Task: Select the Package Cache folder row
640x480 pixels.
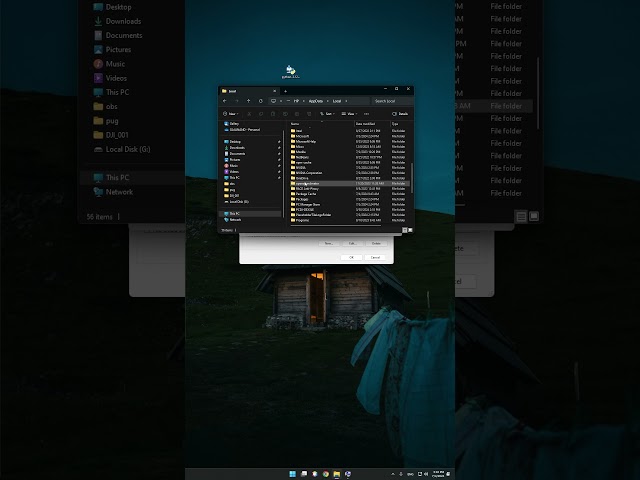Action: 349,194
